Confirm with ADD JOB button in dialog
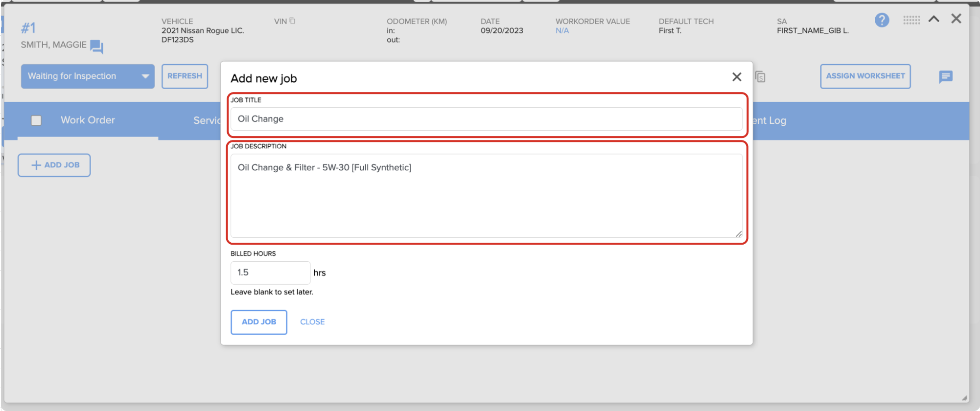 pos(259,322)
